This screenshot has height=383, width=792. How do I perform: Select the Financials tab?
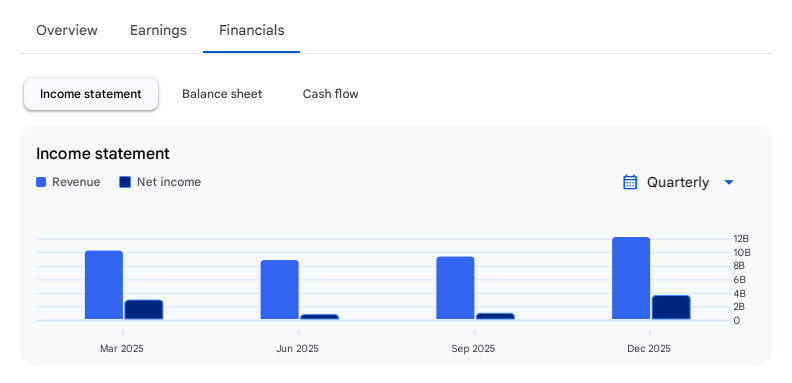click(x=252, y=30)
